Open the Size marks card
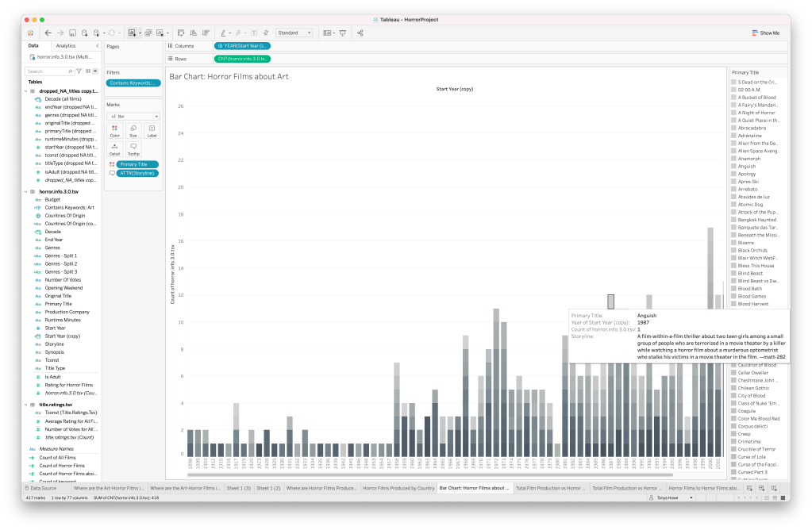812x530 pixels. [x=133, y=129]
